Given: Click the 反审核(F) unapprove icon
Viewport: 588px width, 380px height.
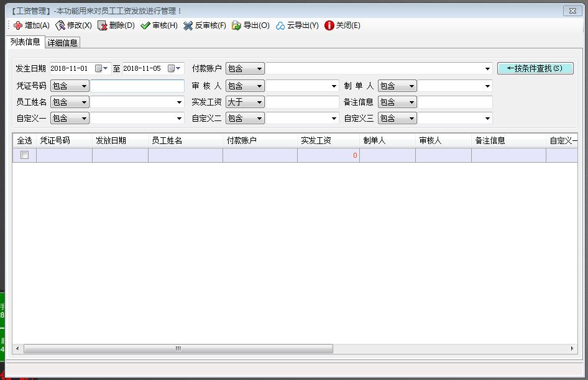Looking at the screenshot, I should [x=188, y=25].
